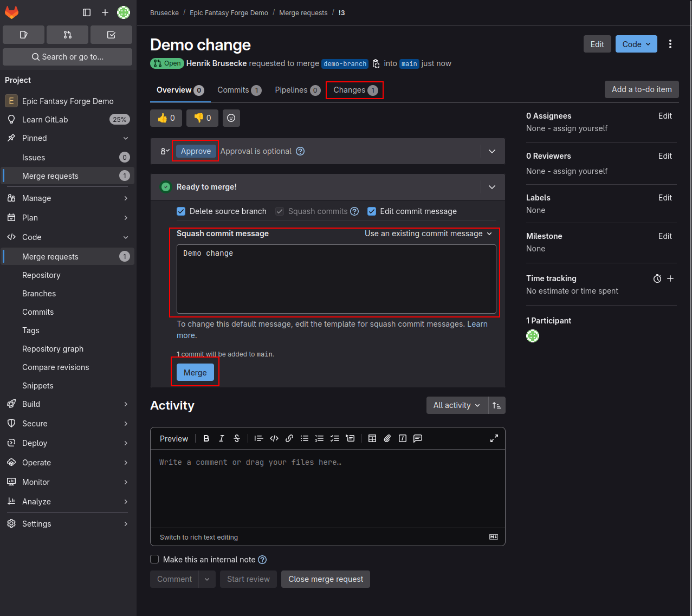Switch to the Commits tab

240,90
